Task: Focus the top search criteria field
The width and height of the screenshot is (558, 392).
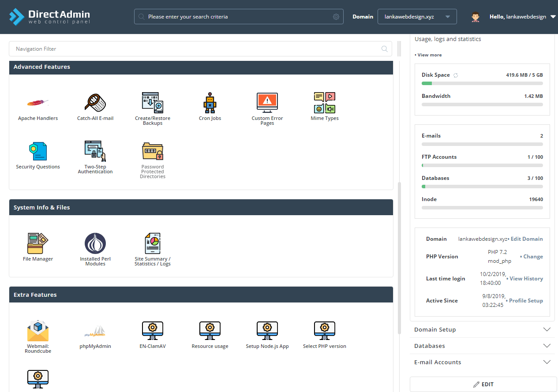Action: point(239,17)
